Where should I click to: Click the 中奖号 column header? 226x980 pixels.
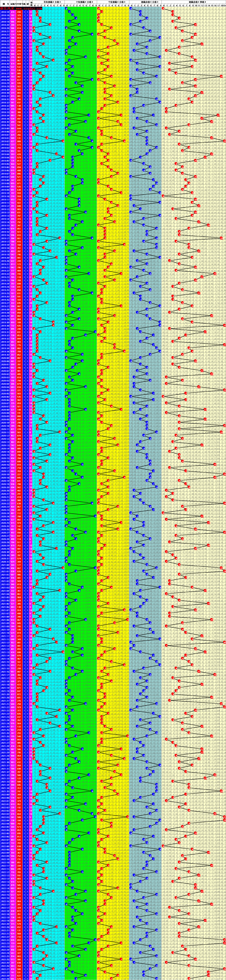point(20,4)
